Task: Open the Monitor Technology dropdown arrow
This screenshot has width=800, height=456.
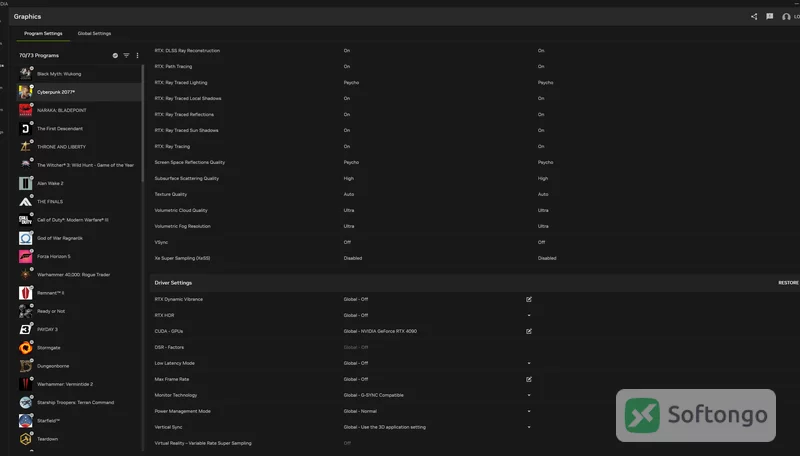Action: [529, 395]
